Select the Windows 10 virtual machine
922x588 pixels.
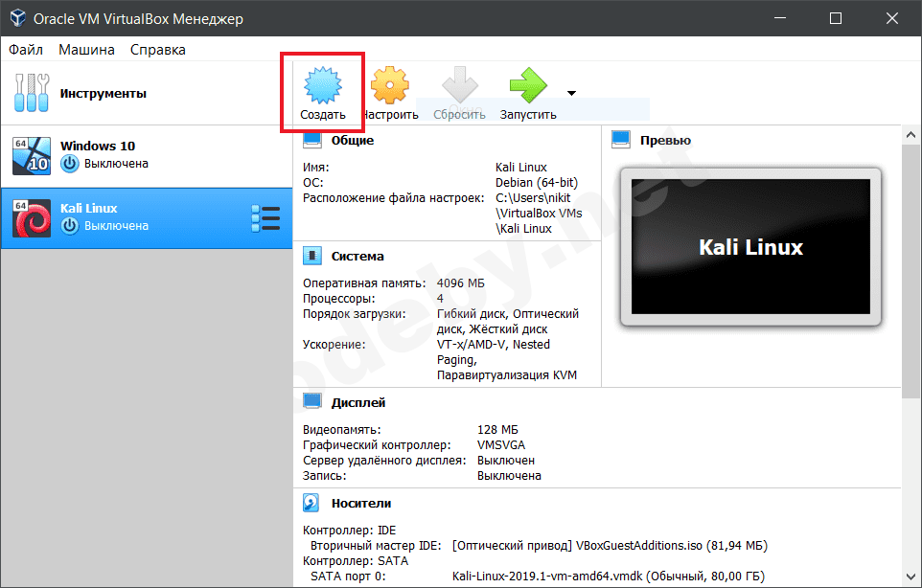click(x=147, y=156)
